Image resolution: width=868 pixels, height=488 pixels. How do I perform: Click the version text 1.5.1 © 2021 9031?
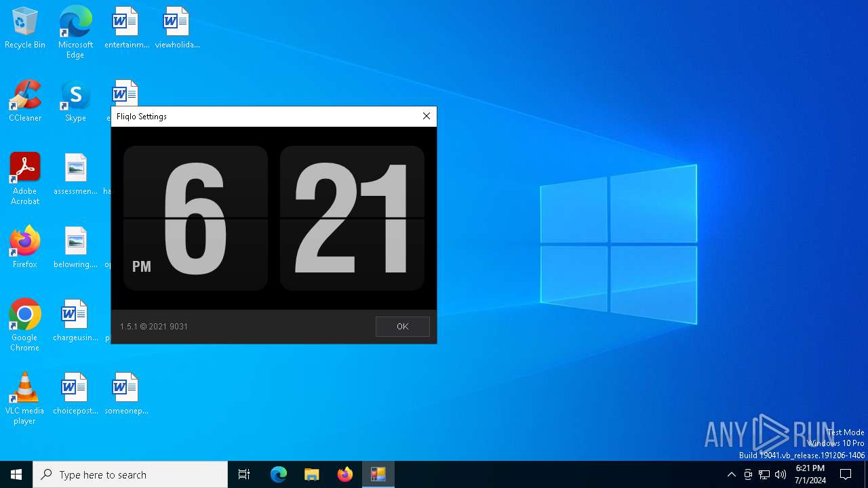click(x=154, y=327)
